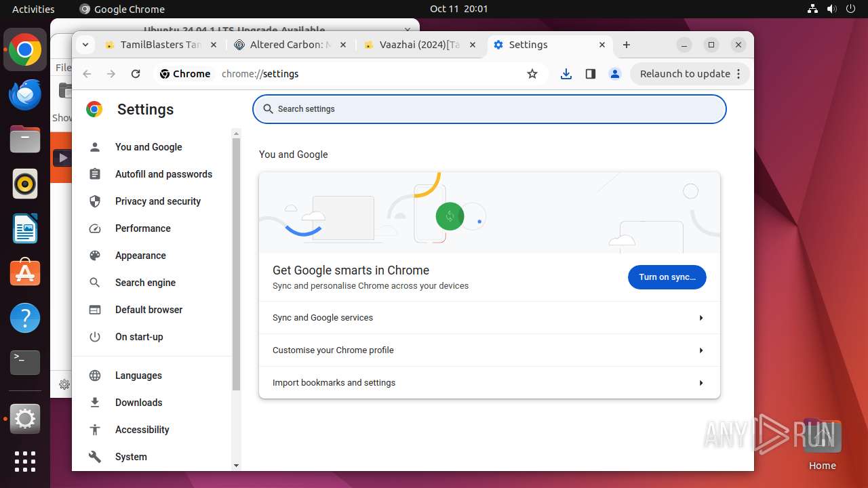Select Languages globe icon
Screen dimensions: 868x488
[x=95, y=375]
